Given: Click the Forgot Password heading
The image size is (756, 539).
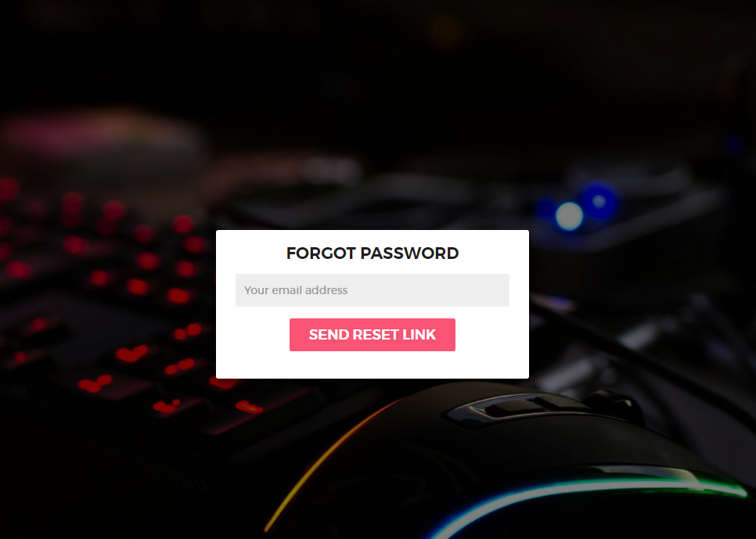Looking at the screenshot, I should pos(373,253).
